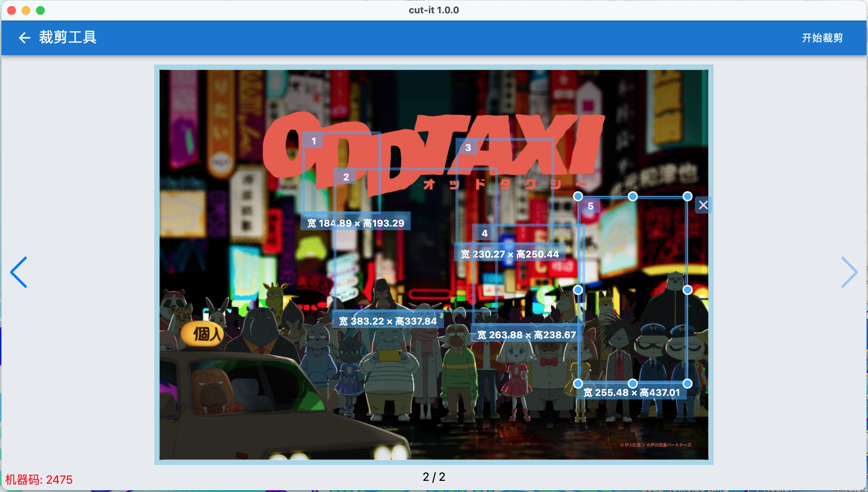Click the number 5 region label
This screenshot has width=868, height=492.
point(590,206)
